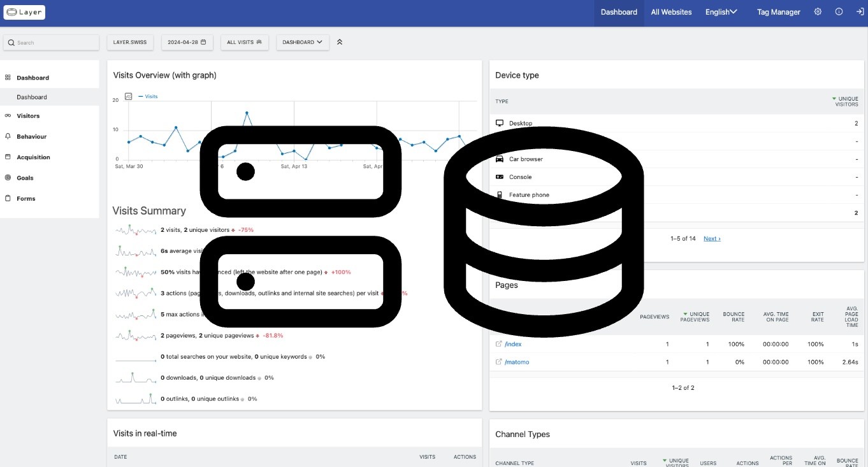Open the /index page external link icon

(499, 344)
